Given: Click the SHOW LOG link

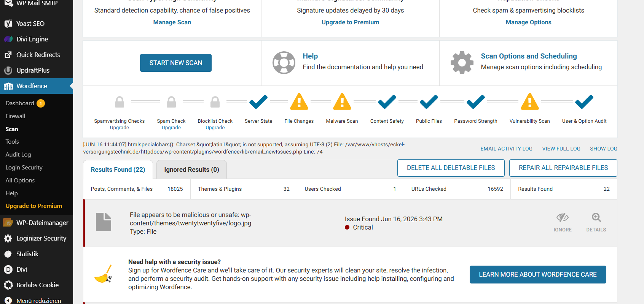Looking at the screenshot, I should (x=604, y=149).
